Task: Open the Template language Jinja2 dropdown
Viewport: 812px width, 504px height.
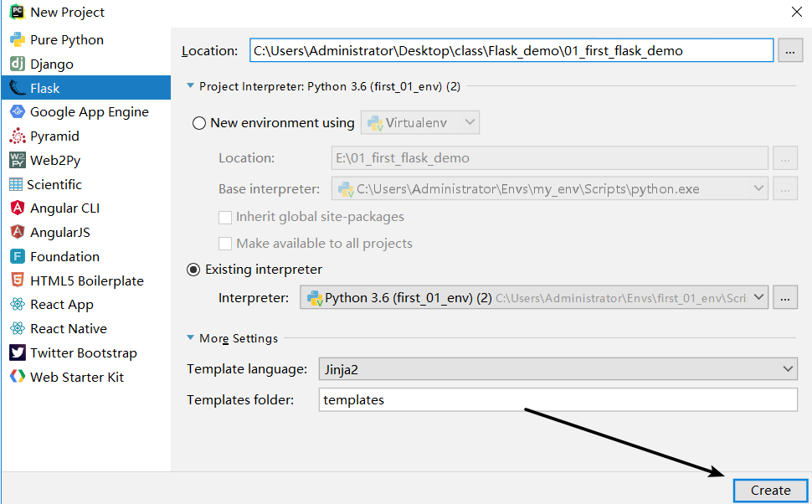Action: [x=558, y=368]
